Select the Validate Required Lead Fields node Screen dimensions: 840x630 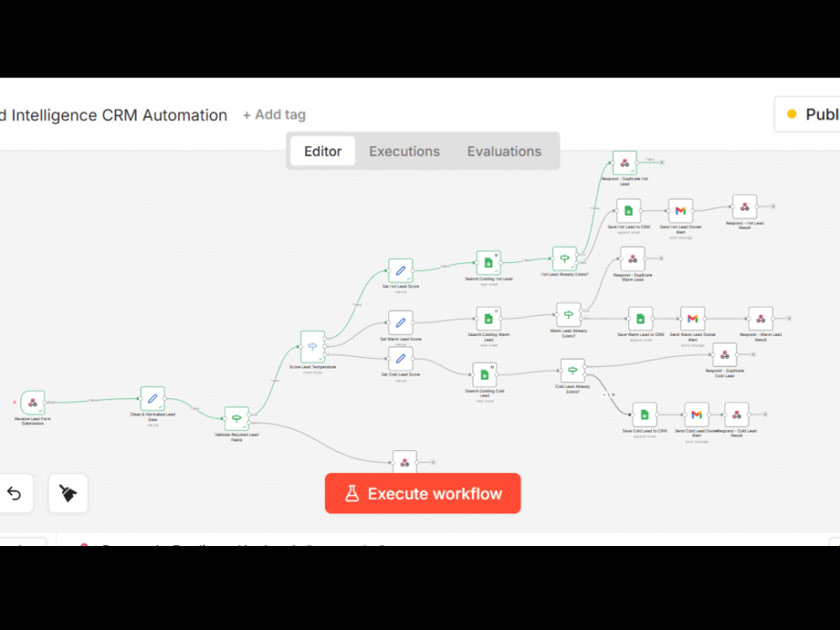pyautogui.click(x=236, y=418)
